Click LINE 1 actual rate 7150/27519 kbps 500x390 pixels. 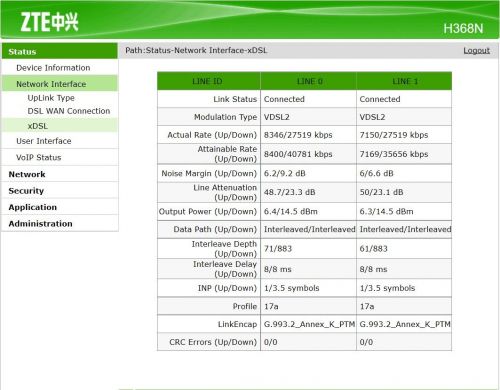(x=394, y=135)
